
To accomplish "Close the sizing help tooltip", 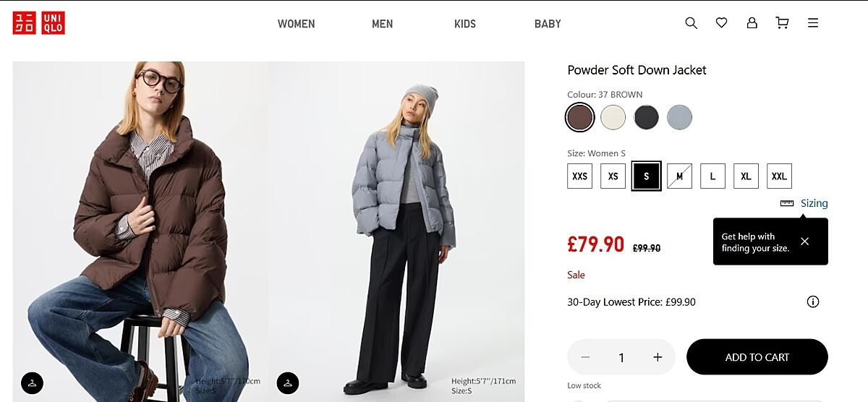I will (805, 241).
